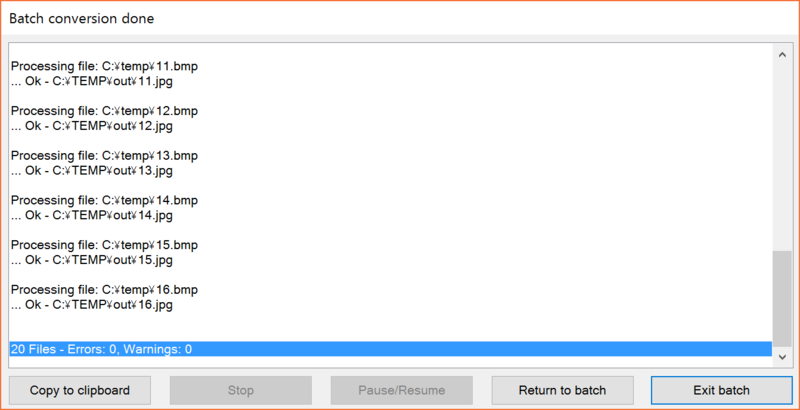Click the scrollbar down arrow
This screenshot has height=410, width=800.
coord(782,358)
